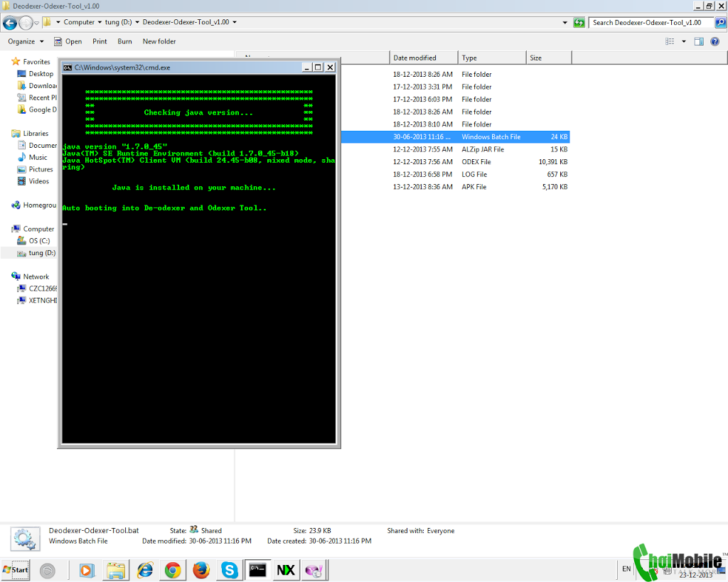Open Documents library

(x=37, y=146)
